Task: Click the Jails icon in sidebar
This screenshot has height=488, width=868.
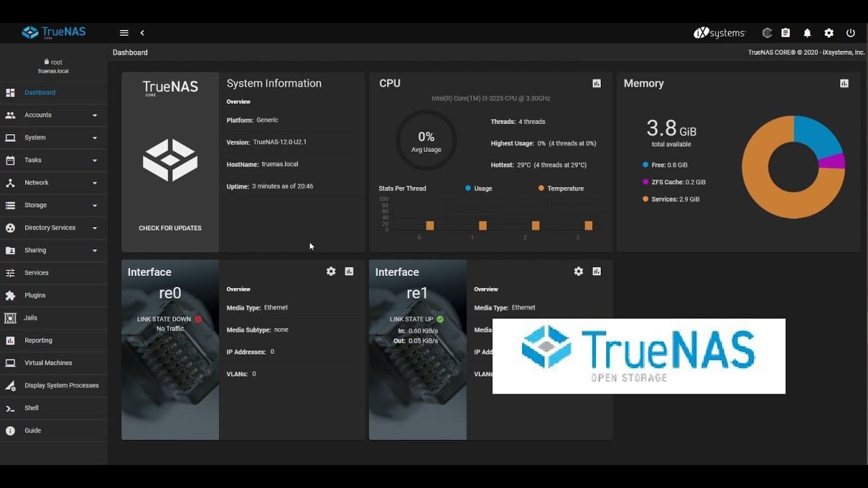Action: coord(10,318)
